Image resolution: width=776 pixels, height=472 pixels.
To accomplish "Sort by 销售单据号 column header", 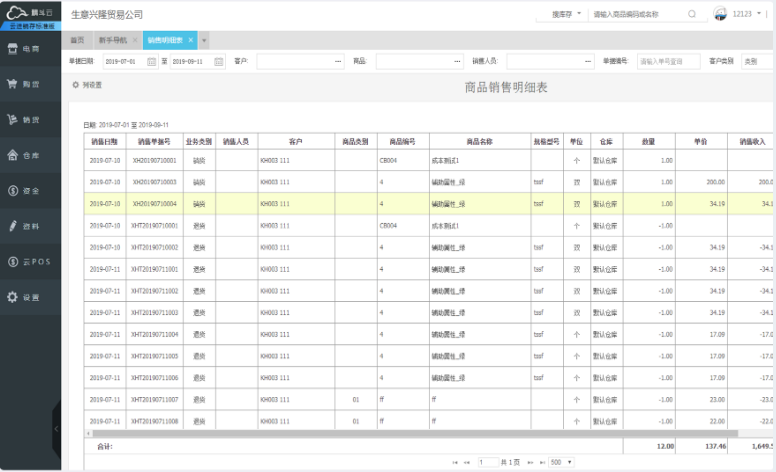I will pyautogui.click(x=154, y=142).
